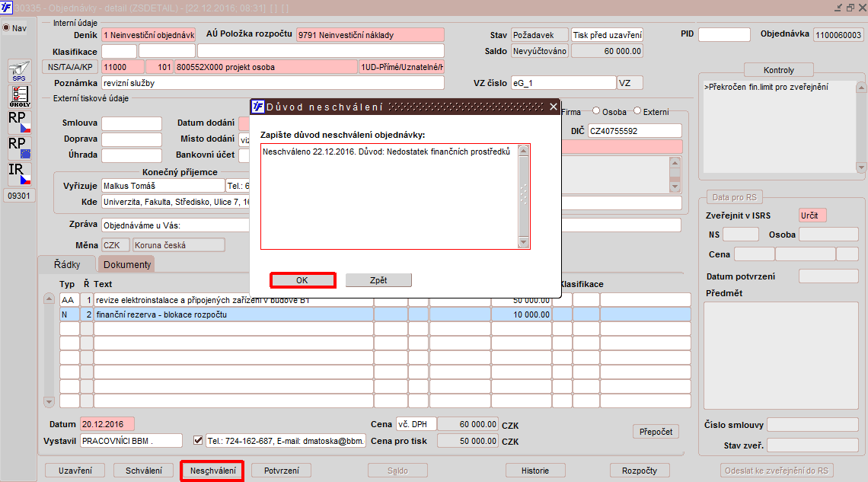Click the 'vč. DPH' price field
Screen dimensions: 868x482
[416, 424]
